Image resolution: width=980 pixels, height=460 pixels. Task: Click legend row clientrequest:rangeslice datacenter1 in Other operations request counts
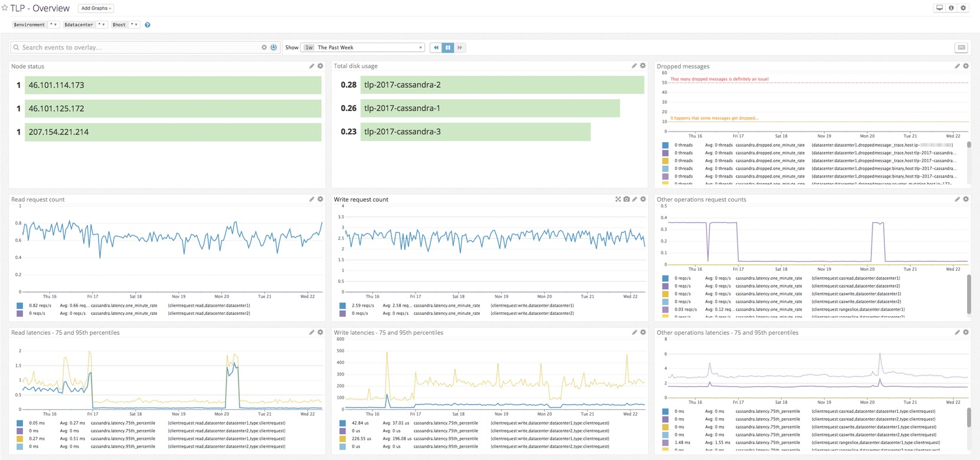(x=783, y=309)
